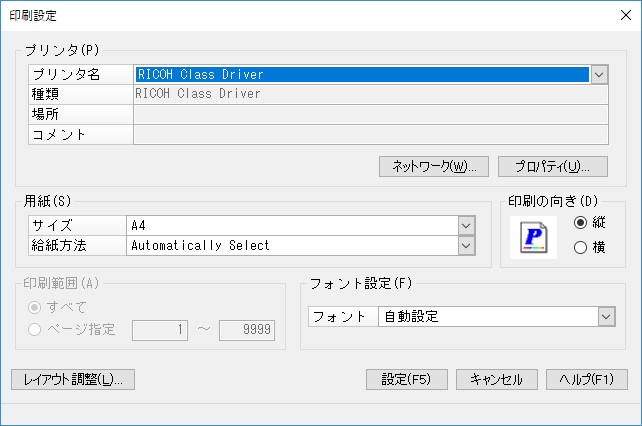The height and width of the screenshot is (426, 642).
Task: Click the キャンセル button
Action: coord(497,379)
